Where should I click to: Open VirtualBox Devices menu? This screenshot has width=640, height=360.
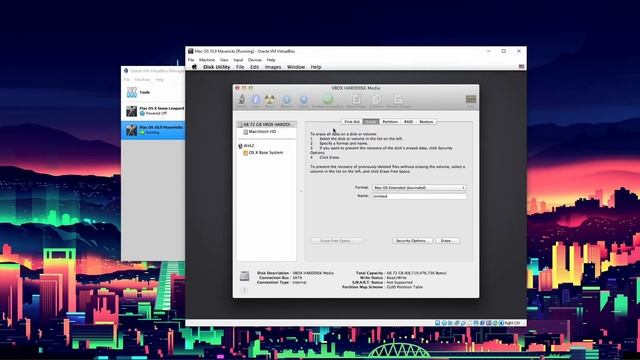pos(255,60)
